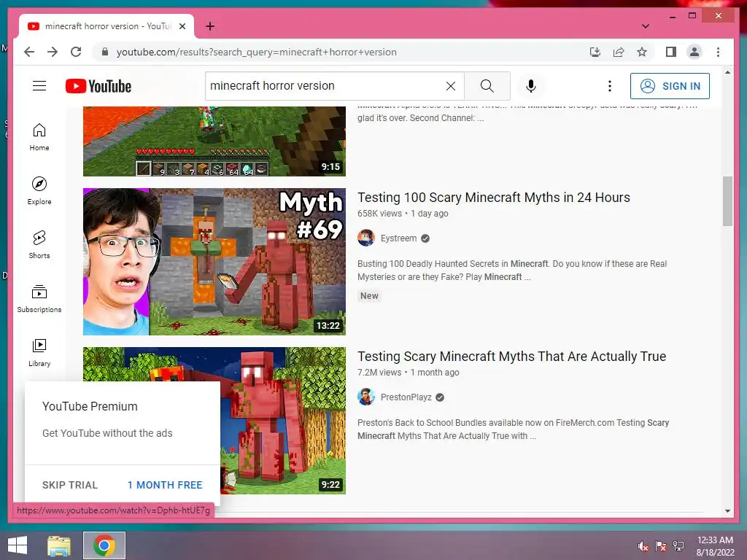Open the Action Center flag icon
747x560 pixels.
pyautogui.click(x=661, y=546)
